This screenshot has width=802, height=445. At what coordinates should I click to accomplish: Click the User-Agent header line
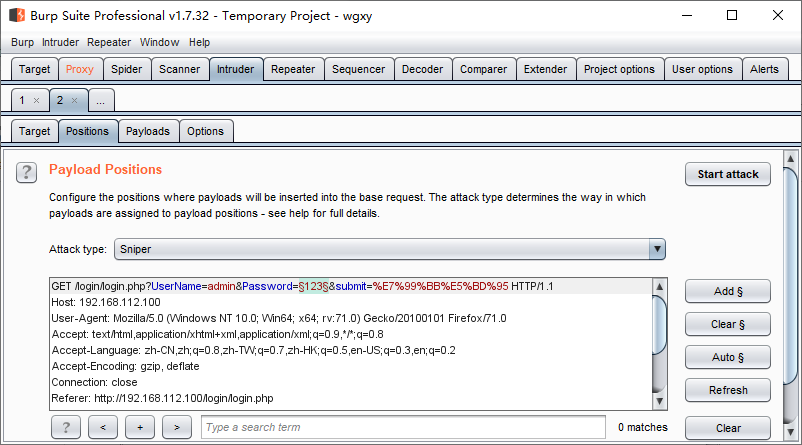(x=279, y=318)
